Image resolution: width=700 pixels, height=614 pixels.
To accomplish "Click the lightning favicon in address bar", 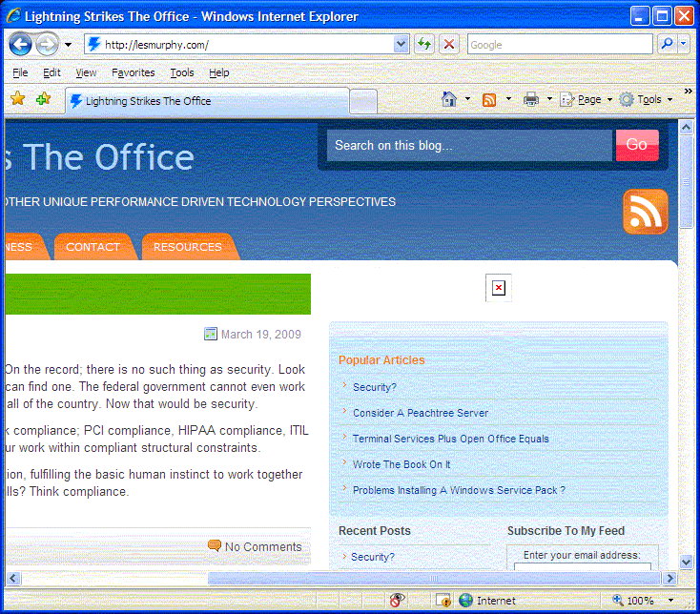I will (94, 44).
